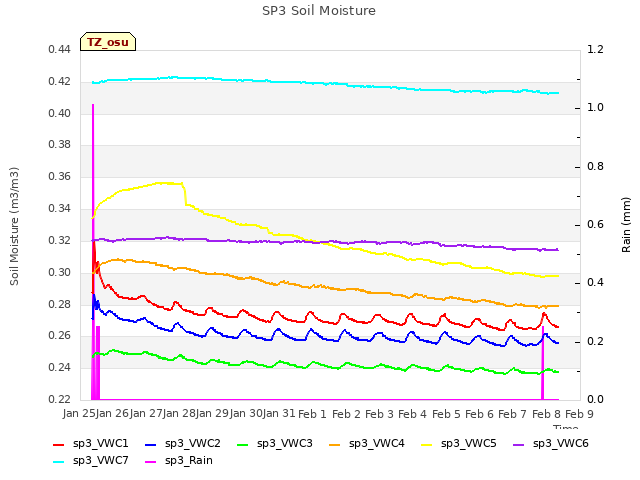The image size is (640, 480).
Task: Click the Jan 30 x-axis tick label
Action: click(x=247, y=413)
